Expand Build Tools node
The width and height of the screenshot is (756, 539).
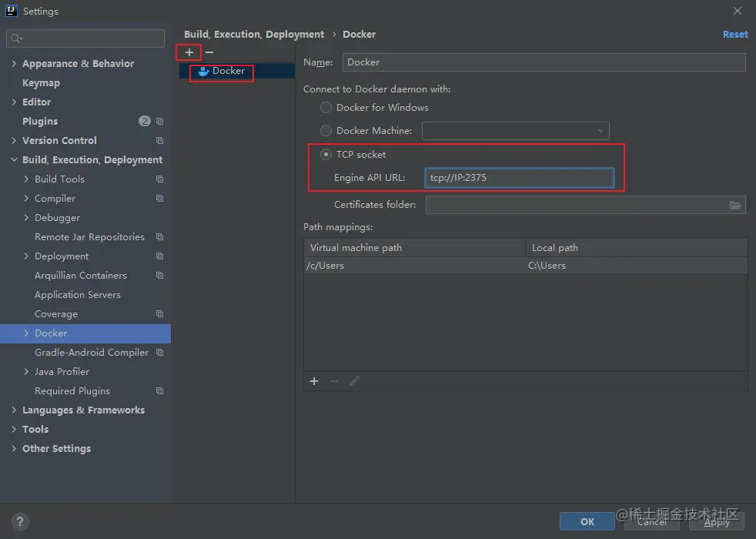coord(26,179)
